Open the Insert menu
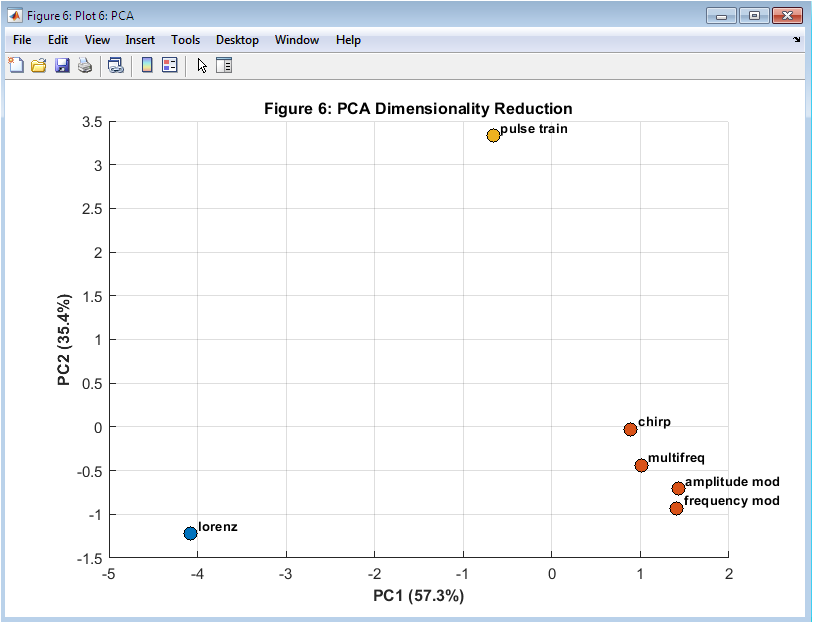 [x=140, y=40]
